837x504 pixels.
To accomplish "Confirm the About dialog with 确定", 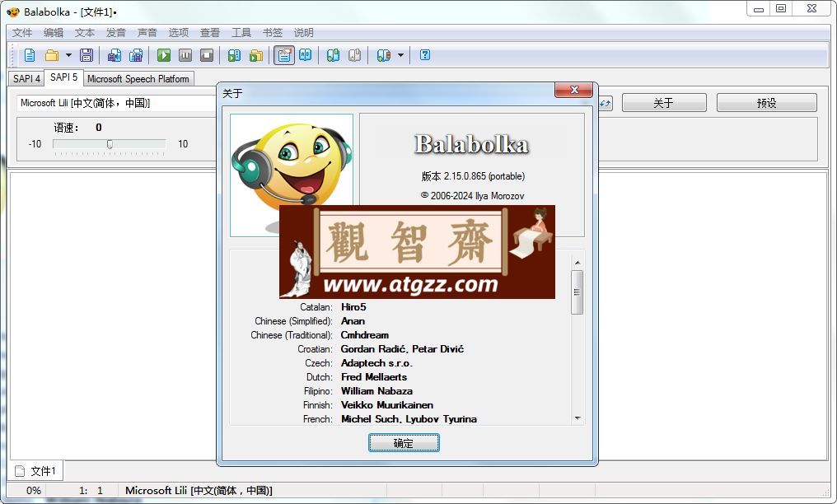I will point(404,443).
